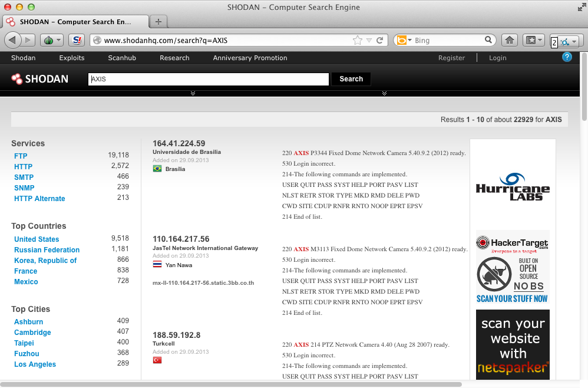The height and width of the screenshot is (388, 588).
Task: Click the hostname mx-ll-110.164.217-56.static.3bb.co.th
Action: click(x=203, y=283)
